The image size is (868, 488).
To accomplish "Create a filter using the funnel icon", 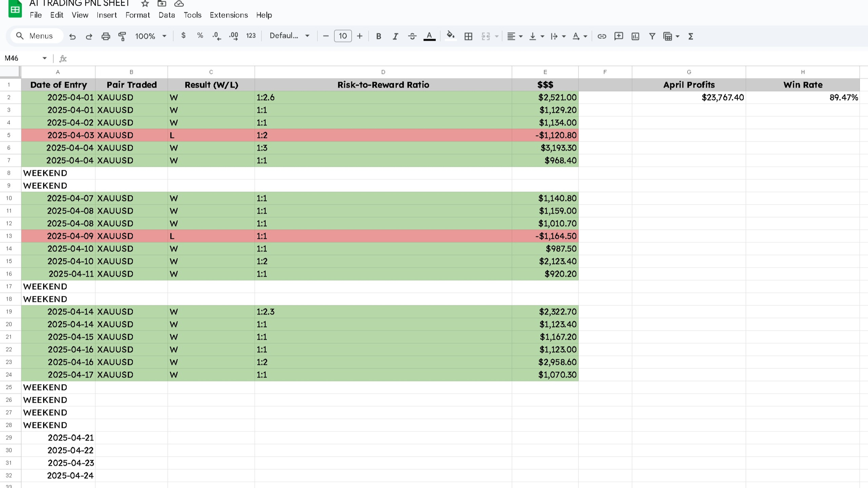I will click(652, 36).
